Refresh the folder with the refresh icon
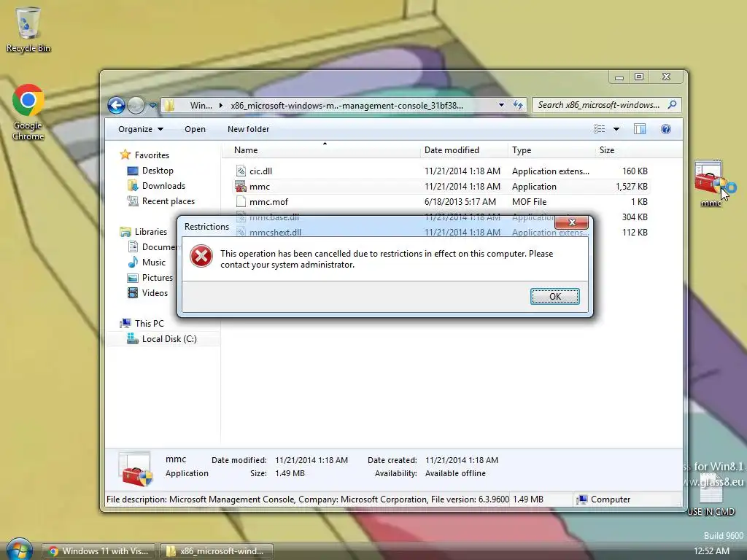The height and width of the screenshot is (560, 747). point(518,105)
